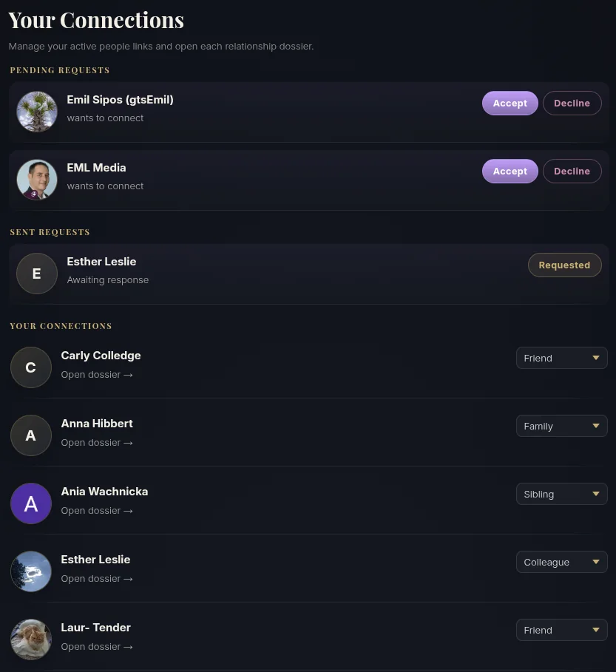The image size is (616, 672).
Task: Decline EML Media connection request
Action: click(572, 171)
